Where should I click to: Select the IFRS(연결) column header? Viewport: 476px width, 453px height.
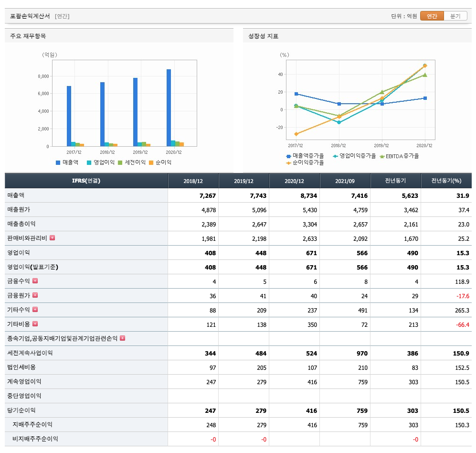(86, 181)
